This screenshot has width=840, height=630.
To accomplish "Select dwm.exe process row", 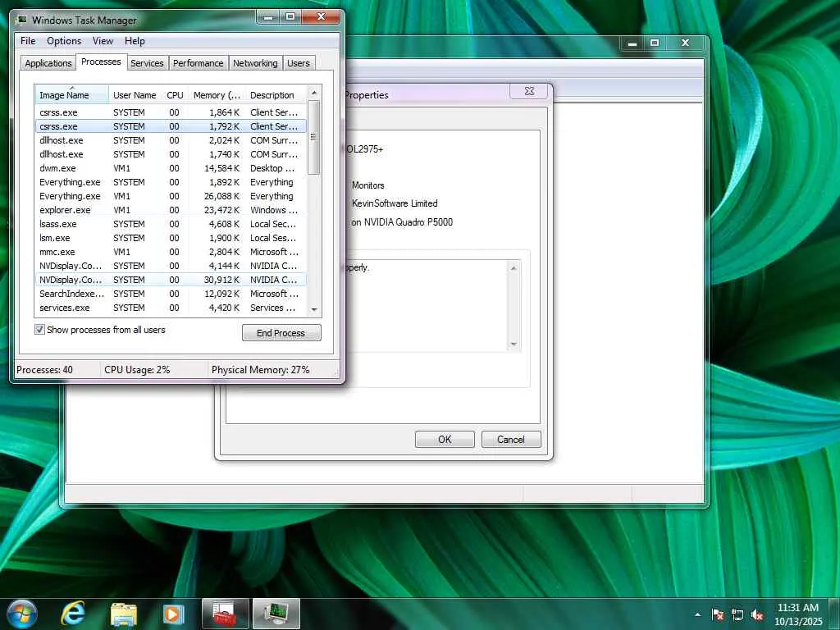I will [x=171, y=168].
